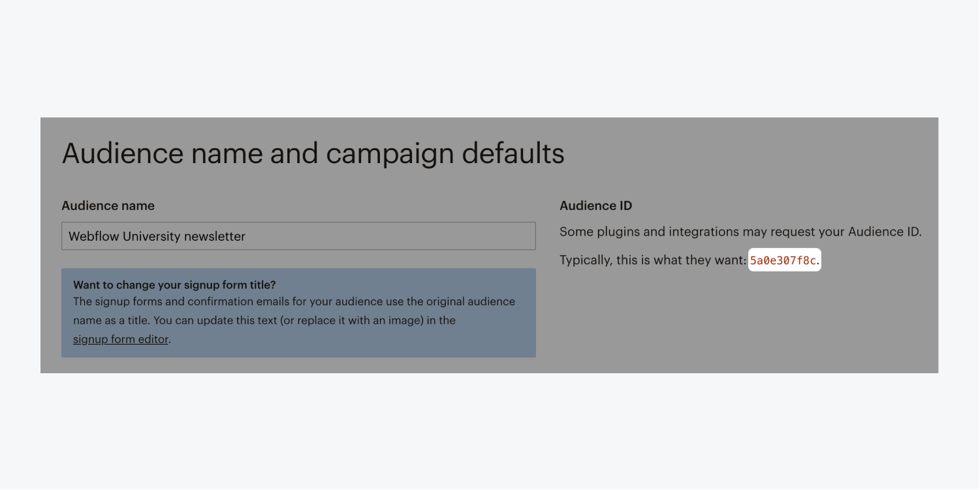Click "Want to change your signup form title?"
This screenshot has width=980, height=490.
coord(174,285)
